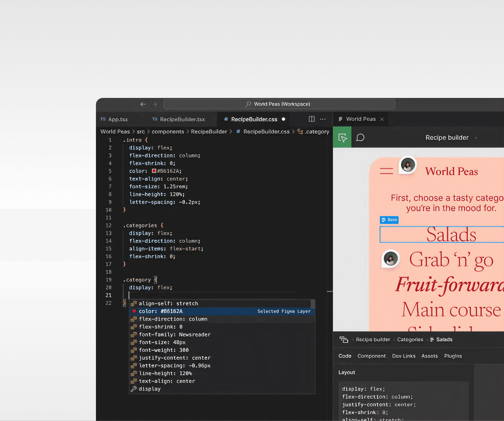This screenshot has width=504, height=421.
Task: Open the Component tab in Figma panel
Action: [371, 356]
